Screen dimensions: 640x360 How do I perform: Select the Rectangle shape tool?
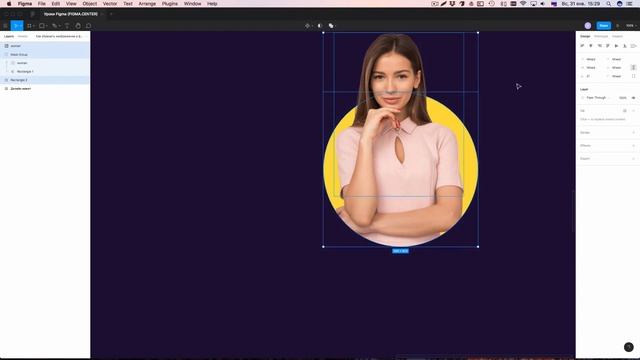[41, 26]
